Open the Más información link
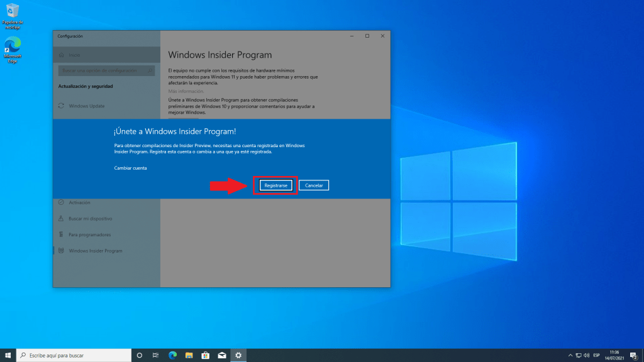 186,91
